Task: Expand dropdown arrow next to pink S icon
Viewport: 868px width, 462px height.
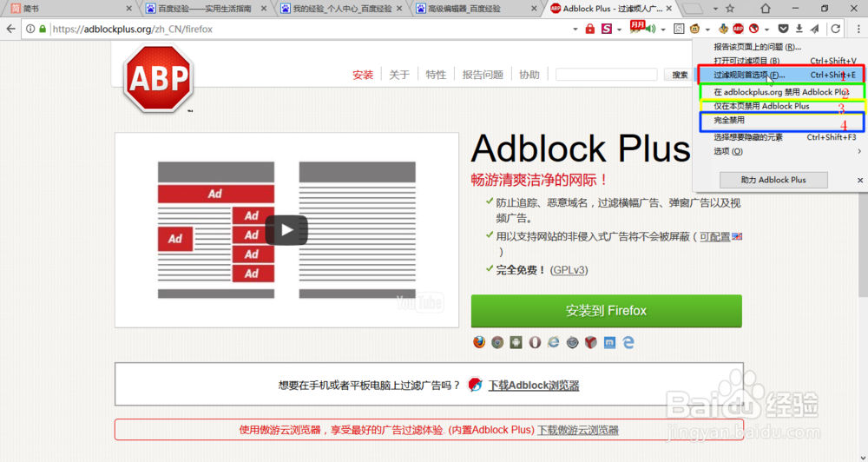Action: (x=620, y=30)
